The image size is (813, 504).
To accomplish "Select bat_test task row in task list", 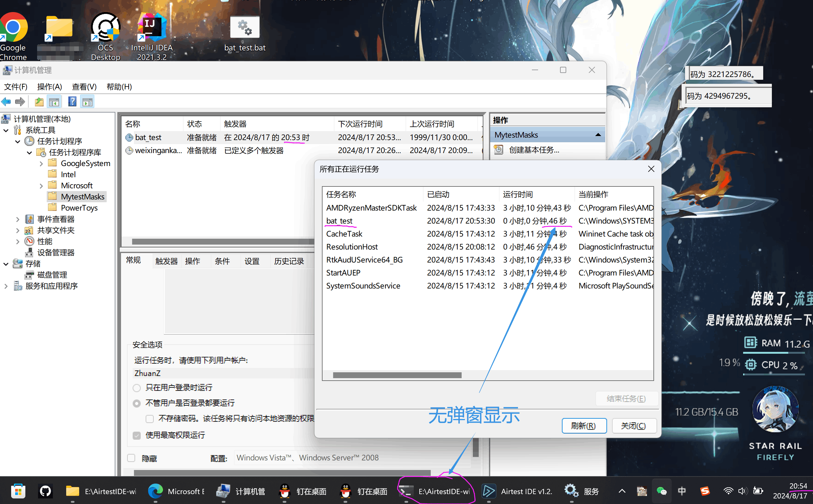I will click(302, 137).
